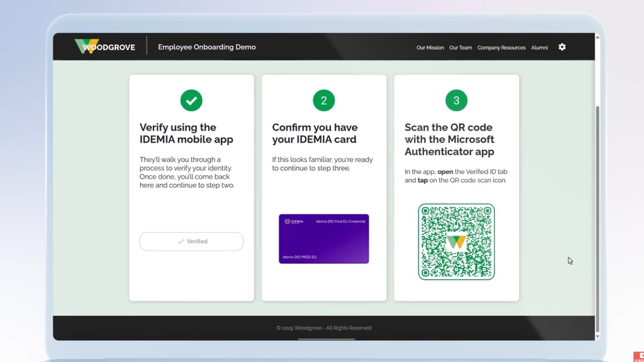Click the 2025 Woodgrove copyright footer text

point(324,328)
